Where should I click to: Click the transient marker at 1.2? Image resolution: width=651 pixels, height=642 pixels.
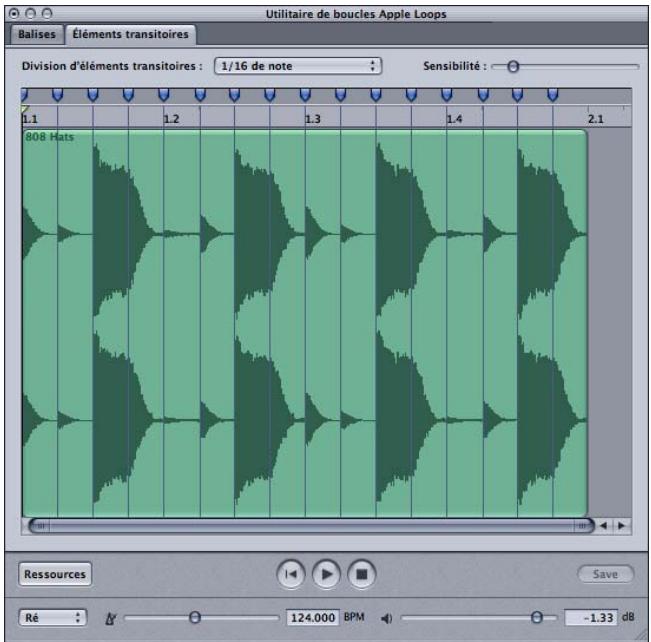click(x=164, y=95)
